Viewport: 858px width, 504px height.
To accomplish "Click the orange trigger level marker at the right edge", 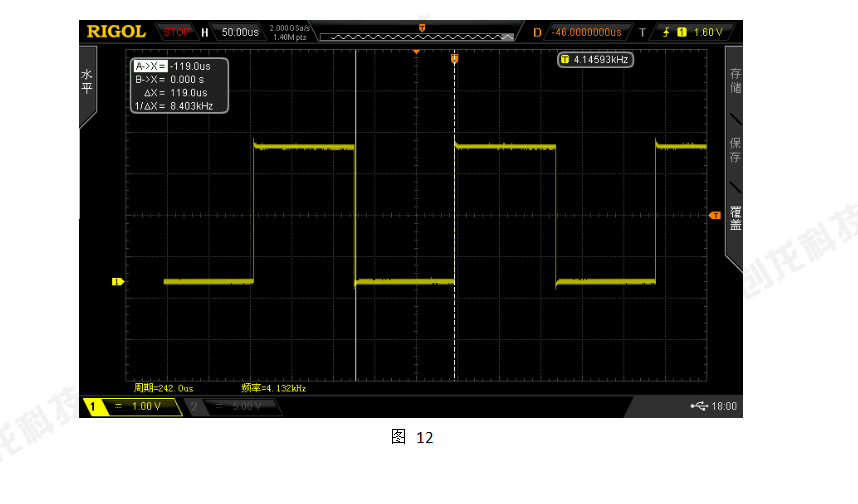I will coord(715,215).
